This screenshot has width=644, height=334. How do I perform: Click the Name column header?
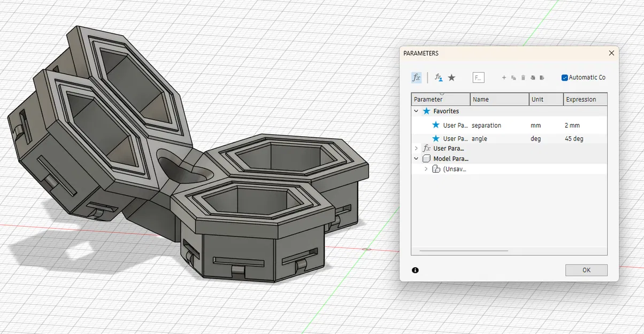pyautogui.click(x=481, y=99)
